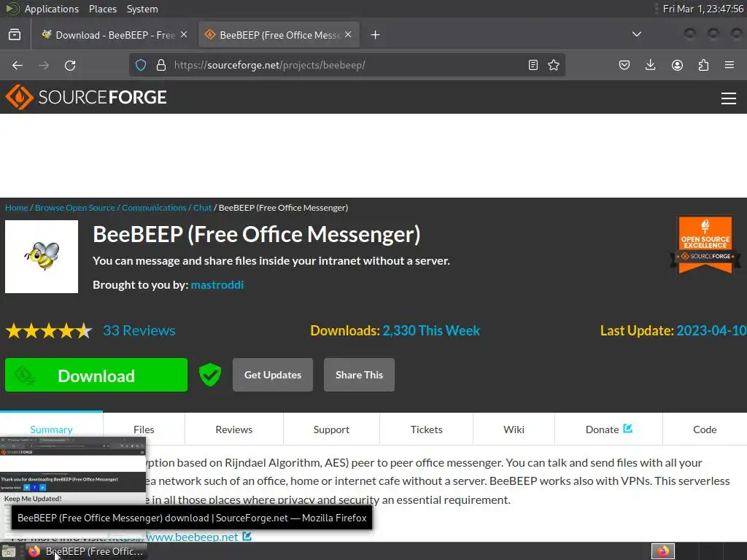The height and width of the screenshot is (560, 747).
Task: Click the BeeBEEP Firefox taskbar window button
Action: (87, 551)
